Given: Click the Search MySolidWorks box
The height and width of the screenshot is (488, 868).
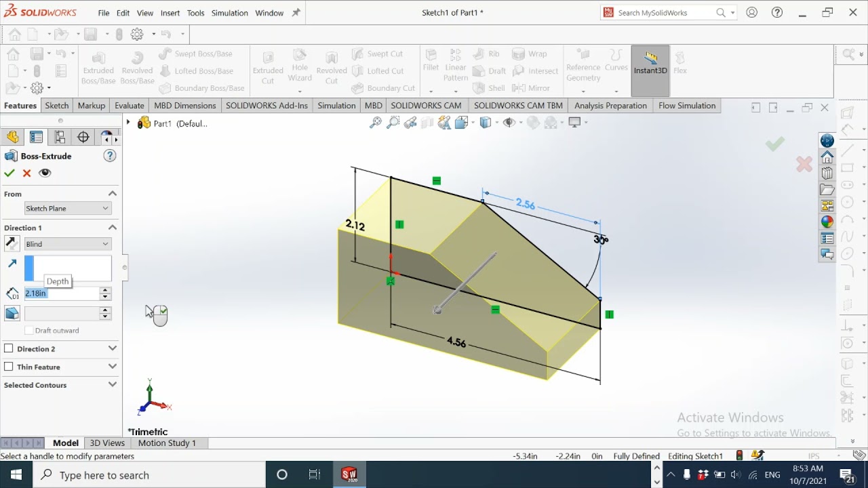Looking at the screenshot, I should click(x=668, y=13).
